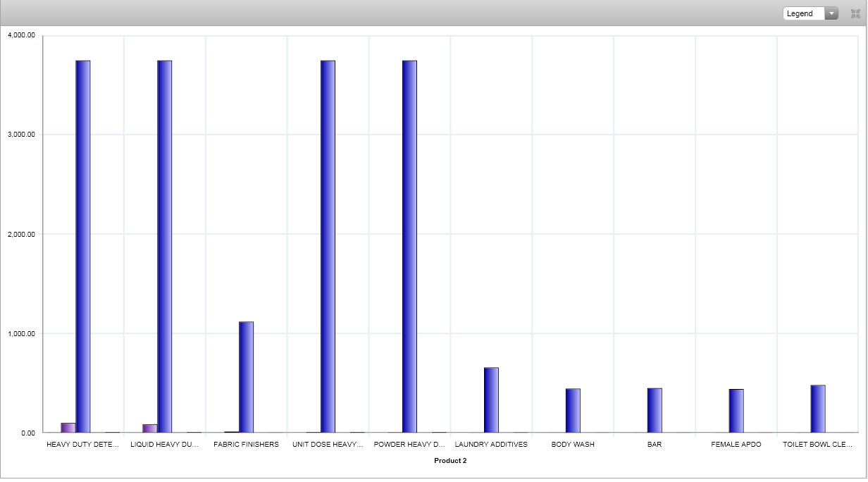Select the blue Fabric Finishers bar
868x482 pixels.
click(x=246, y=377)
